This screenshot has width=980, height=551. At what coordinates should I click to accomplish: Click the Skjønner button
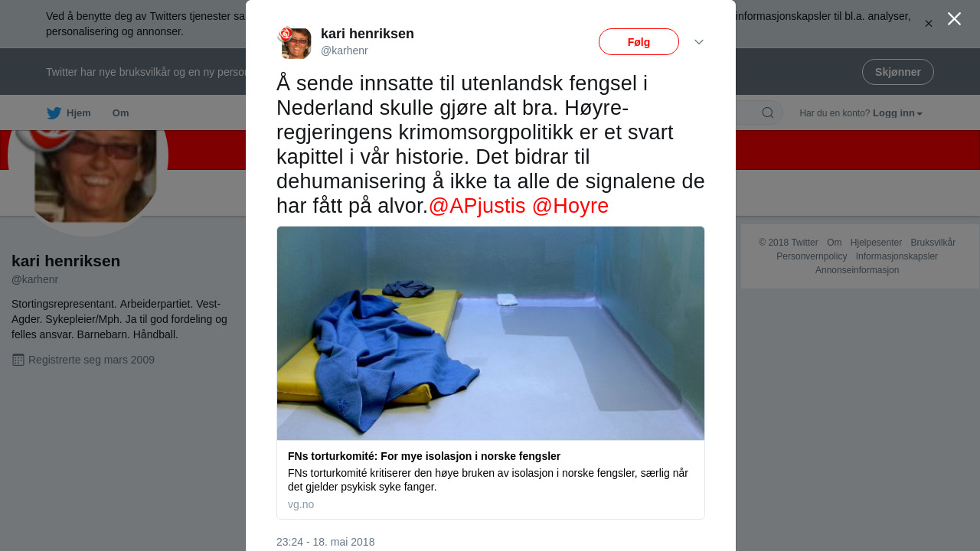point(897,72)
